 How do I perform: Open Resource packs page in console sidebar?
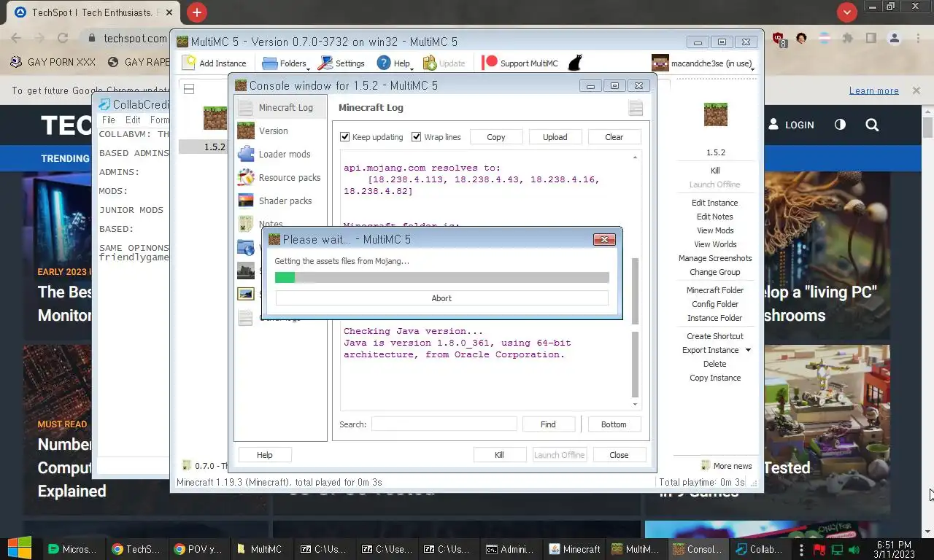(x=280, y=177)
